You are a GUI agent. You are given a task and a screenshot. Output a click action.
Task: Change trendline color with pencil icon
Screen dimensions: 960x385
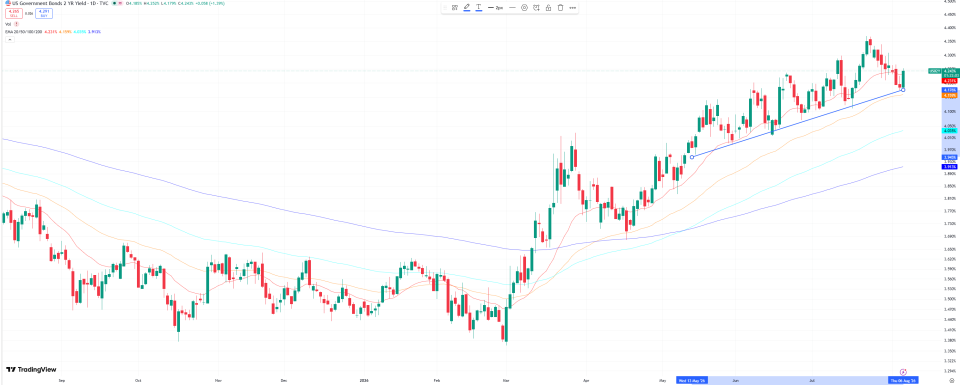[467, 7]
